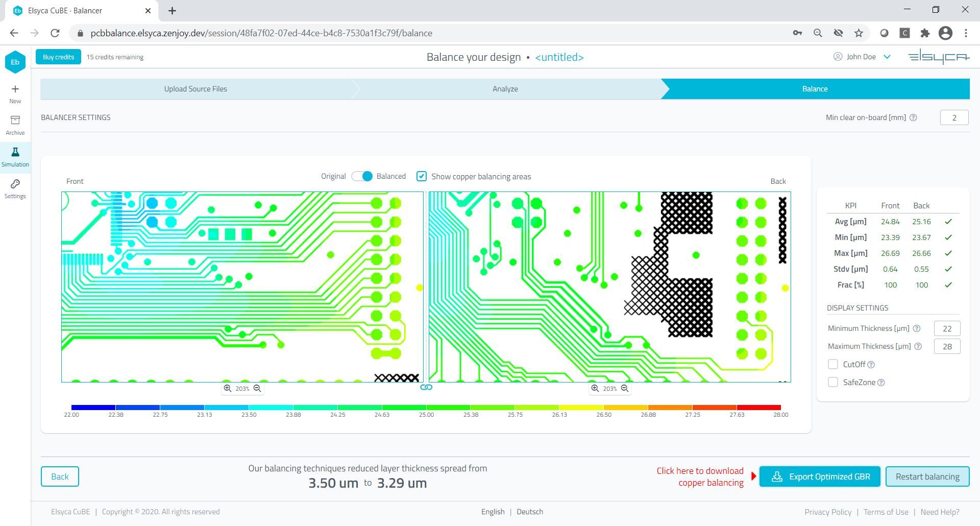Viewport: 980px width, 526px height.
Task: Click the Back Stdv value 0.55
Action: coord(921,269)
